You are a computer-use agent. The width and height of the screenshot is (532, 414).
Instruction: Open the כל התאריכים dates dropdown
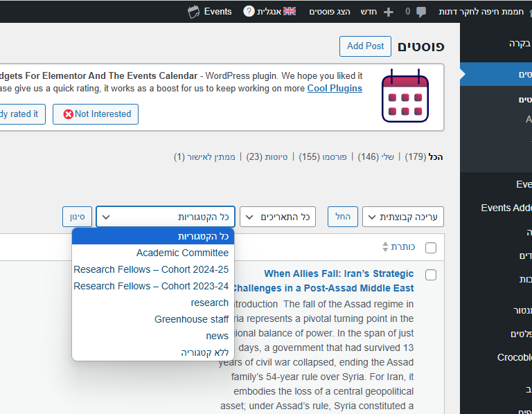(x=278, y=217)
